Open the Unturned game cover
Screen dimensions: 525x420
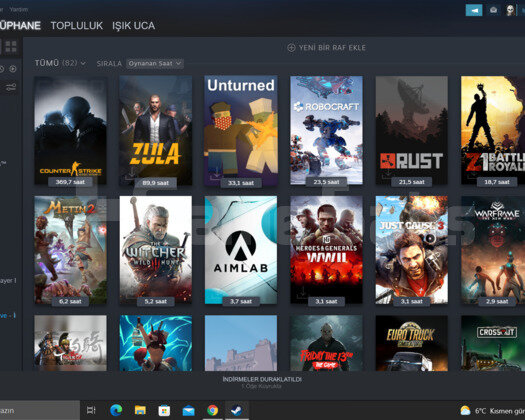(x=241, y=131)
